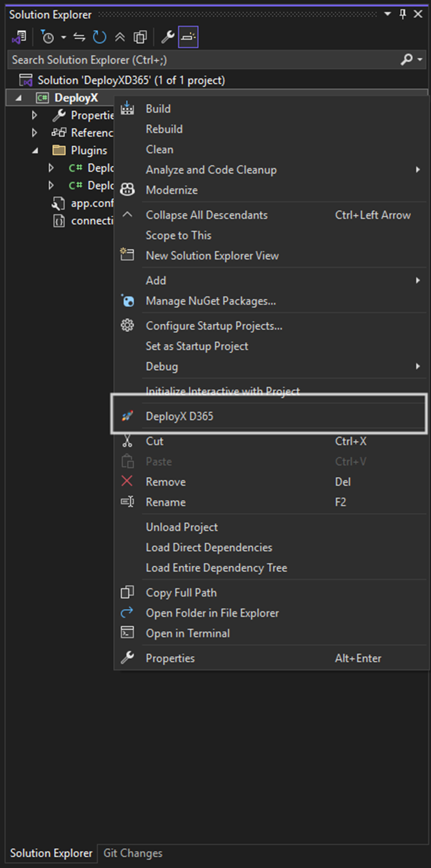Click the NuGet package icon
This screenshot has height=868, width=431.
(127, 300)
